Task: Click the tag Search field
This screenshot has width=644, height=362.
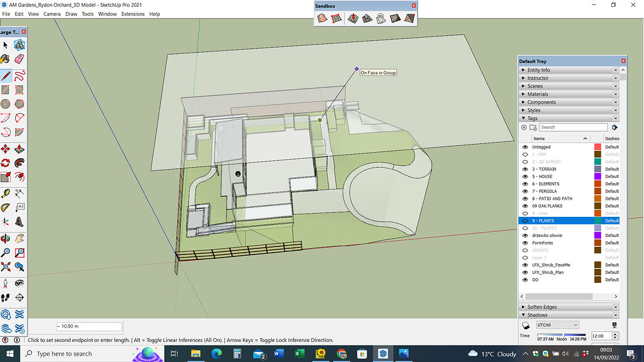Action: tap(572, 127)
